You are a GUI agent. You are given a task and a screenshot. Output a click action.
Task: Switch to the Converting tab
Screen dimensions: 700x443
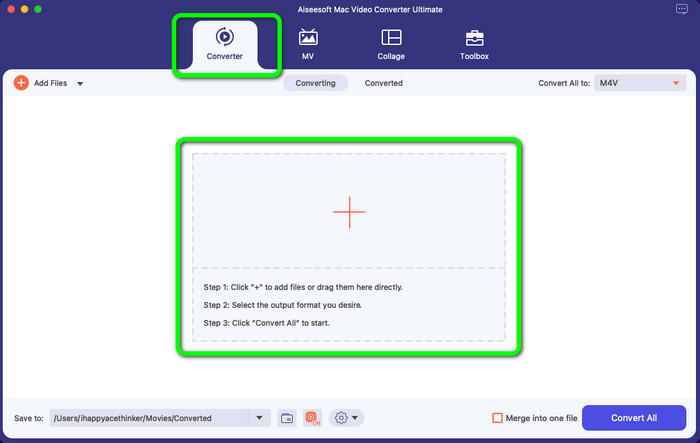[315, 83]
